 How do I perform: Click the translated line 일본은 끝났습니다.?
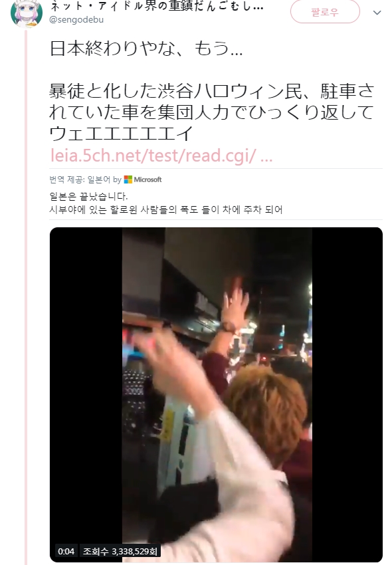coord(88,197)
